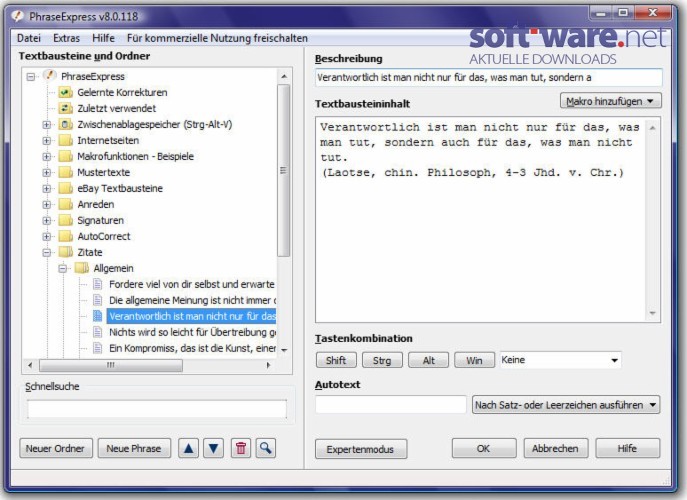Click into the Schnellsuche search field

pyautogui.click(x=156, y=409)
